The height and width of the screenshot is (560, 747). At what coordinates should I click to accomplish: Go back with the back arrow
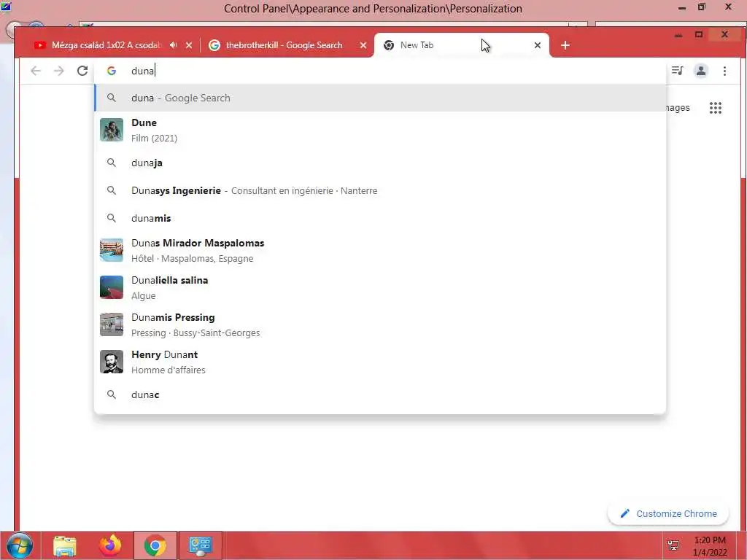pyautogui.click(x=36, y=71)
